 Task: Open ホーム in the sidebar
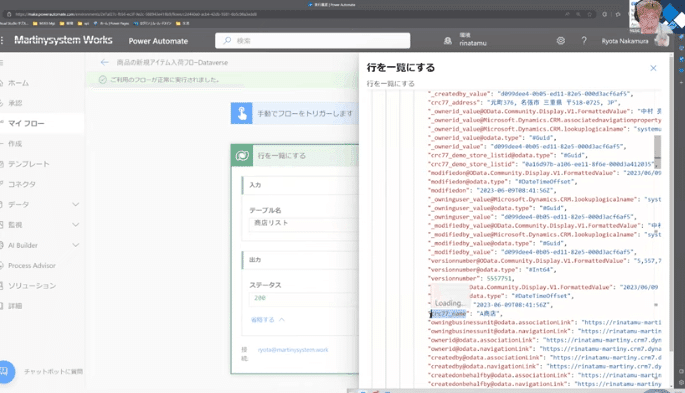click(18, 83)
